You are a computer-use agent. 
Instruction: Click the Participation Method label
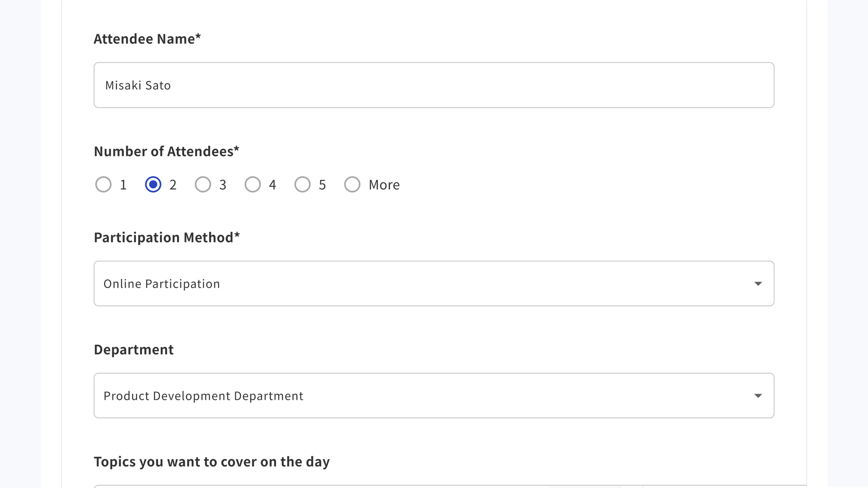166,237
